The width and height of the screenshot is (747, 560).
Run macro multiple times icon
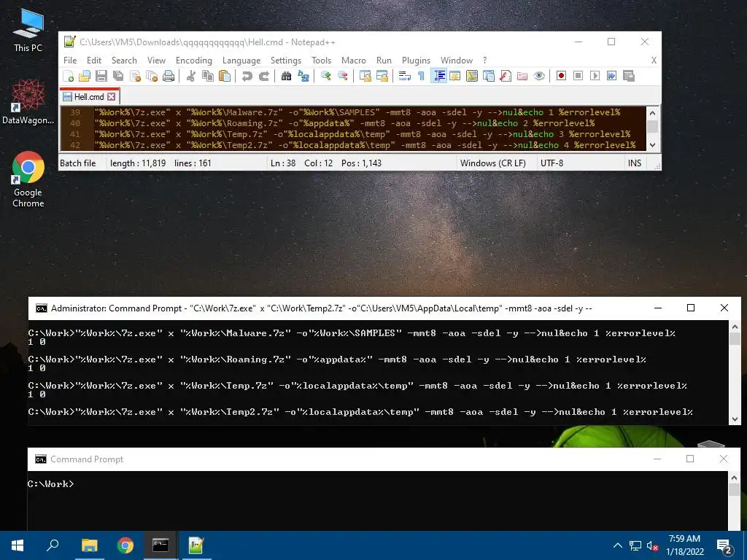pos(612,76)
